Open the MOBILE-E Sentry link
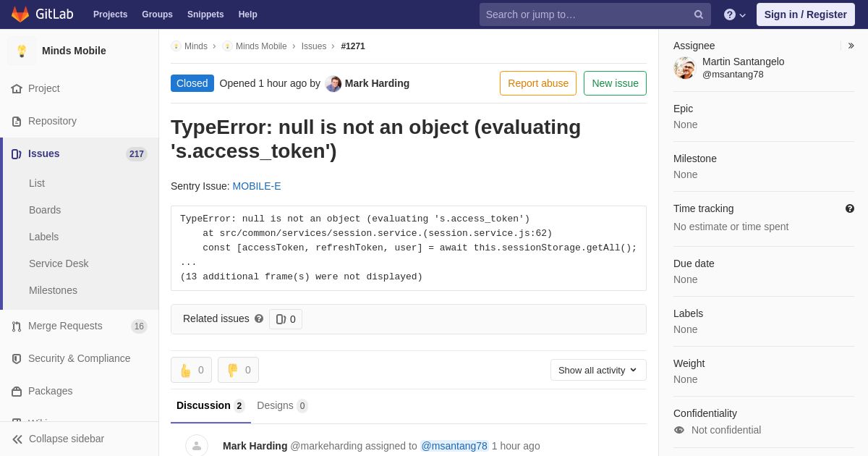Image resolution: width=868 pixels, height=456 pixels. 257,186
